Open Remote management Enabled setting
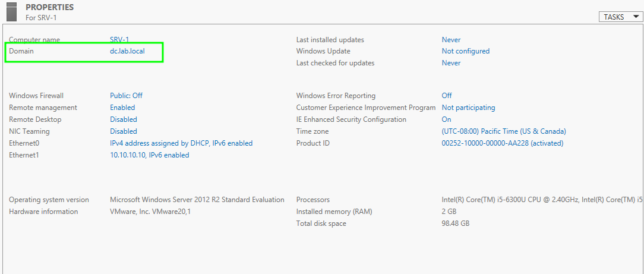 [122, 108]
